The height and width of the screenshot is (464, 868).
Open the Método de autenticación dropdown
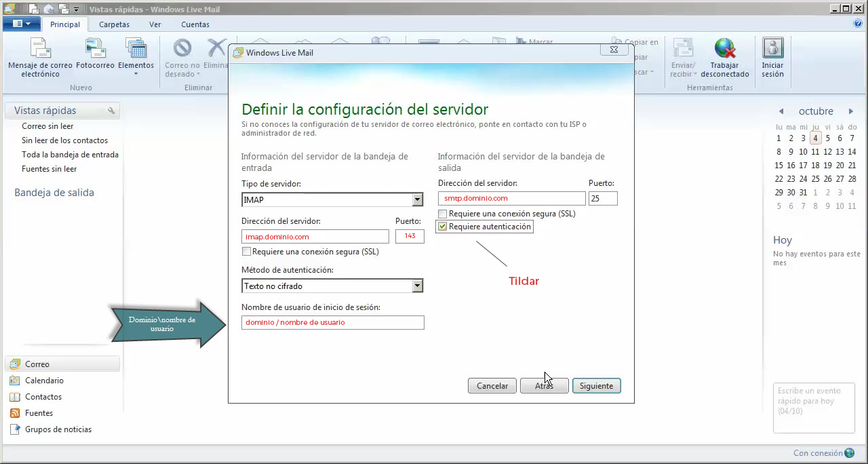(x=418, y=286)
